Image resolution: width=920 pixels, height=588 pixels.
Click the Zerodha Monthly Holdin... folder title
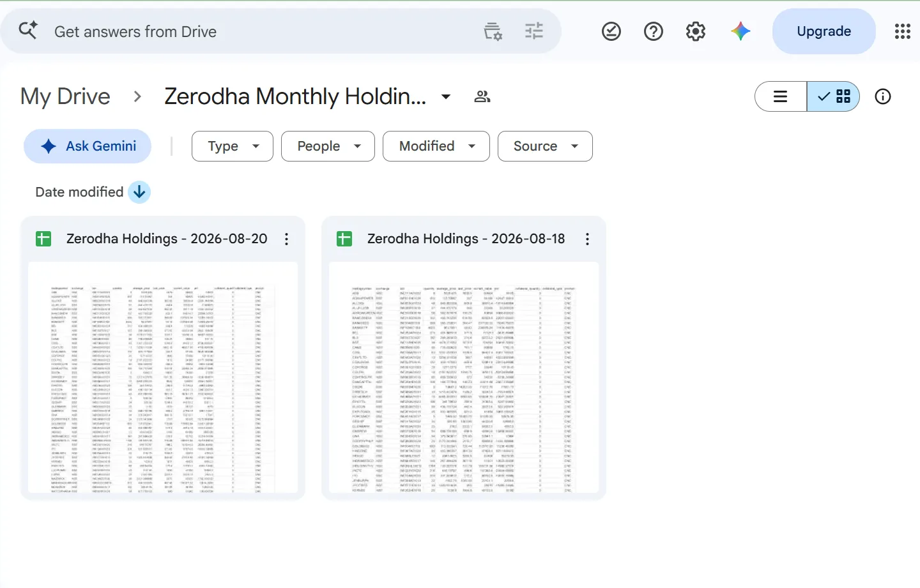point(295,96)
